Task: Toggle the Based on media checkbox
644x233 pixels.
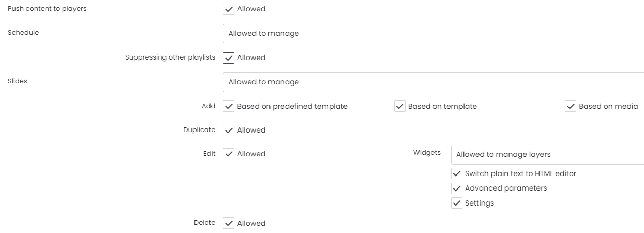Action: click(x=571, y=107)
